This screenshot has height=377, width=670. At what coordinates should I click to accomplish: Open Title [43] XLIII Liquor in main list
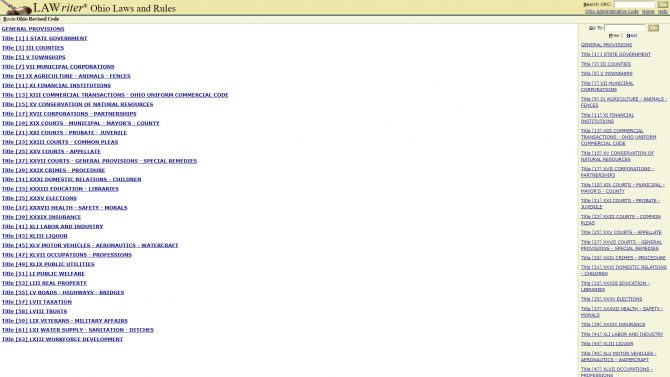(x=35, y=236)
